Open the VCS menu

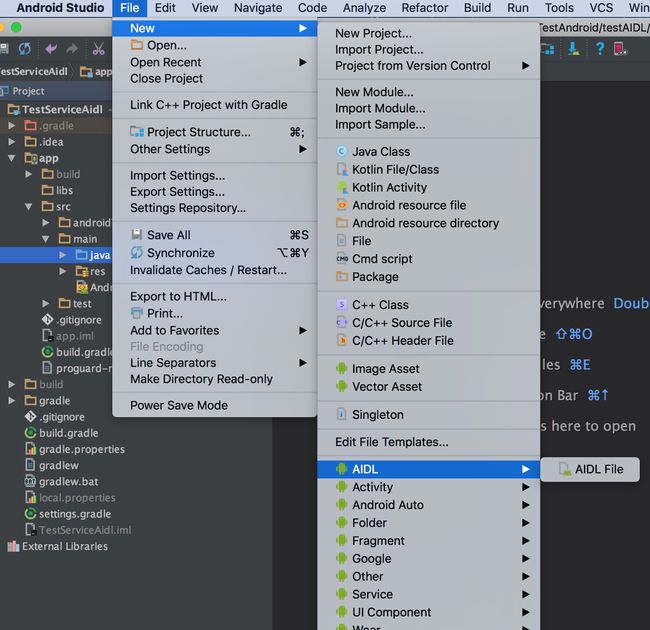click(x=601, y=8)
